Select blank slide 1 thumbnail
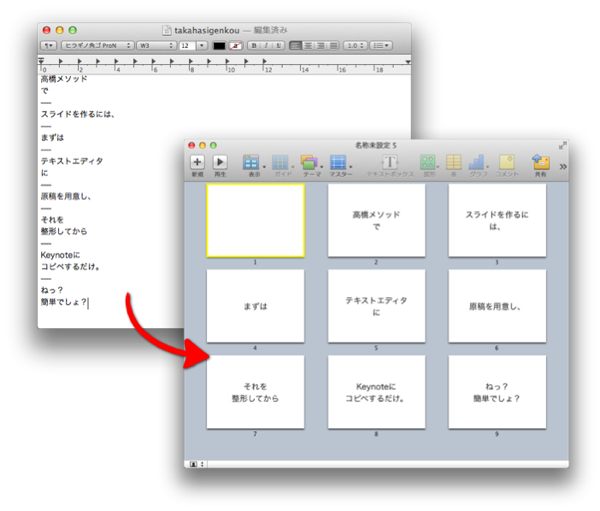The image size is (600, 511). tap(256, 220)
